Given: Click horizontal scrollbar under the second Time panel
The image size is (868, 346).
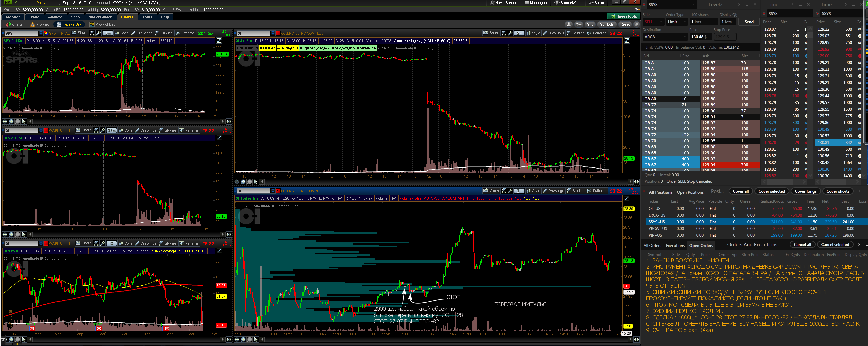Looking at the screenshot, I should [x=838, y=182].
